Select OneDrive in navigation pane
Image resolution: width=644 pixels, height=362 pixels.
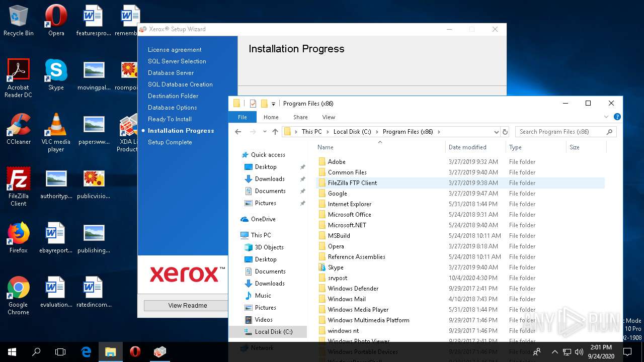coord(263,219)
